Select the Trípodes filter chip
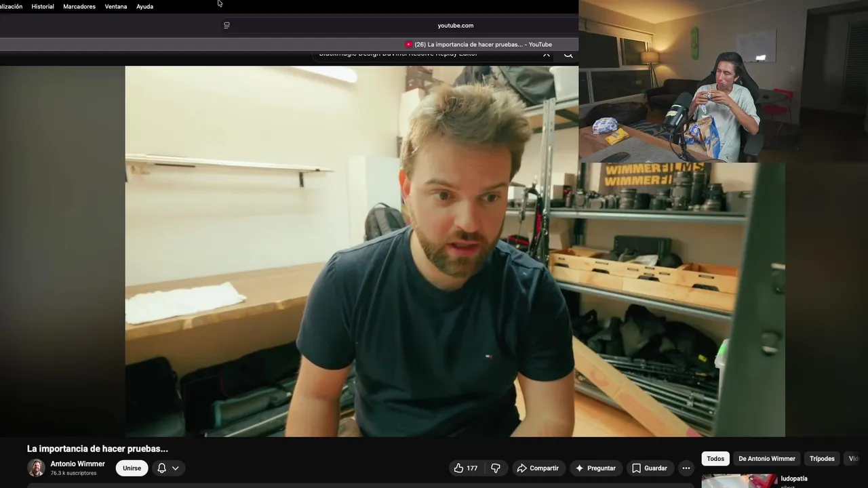Screen dimensions: 868x488 tap(822, 459)
